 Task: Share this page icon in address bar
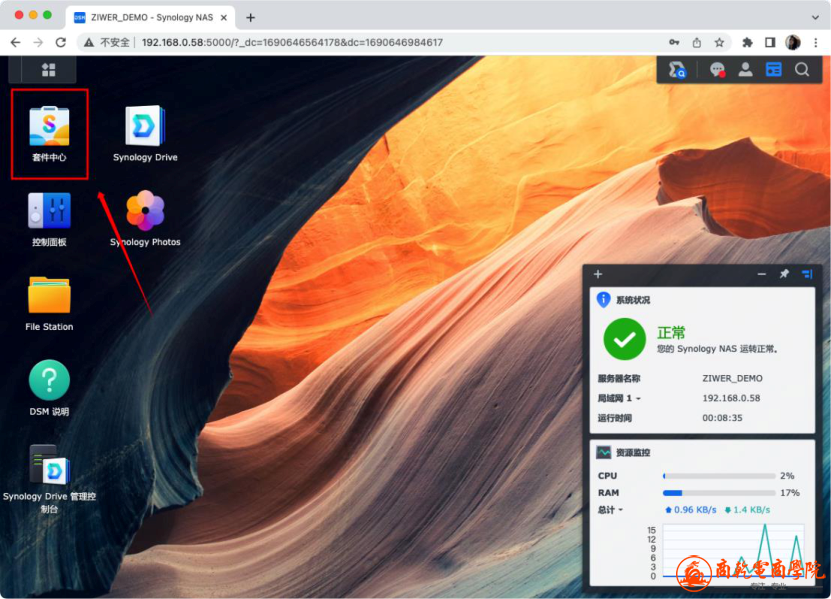click(697, 42)
